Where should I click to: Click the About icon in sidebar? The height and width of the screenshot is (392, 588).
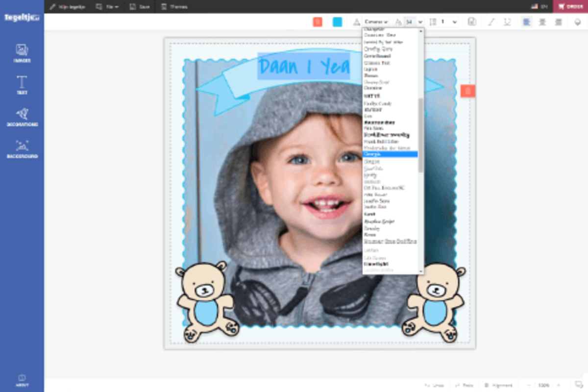click(x=22, y=380)
